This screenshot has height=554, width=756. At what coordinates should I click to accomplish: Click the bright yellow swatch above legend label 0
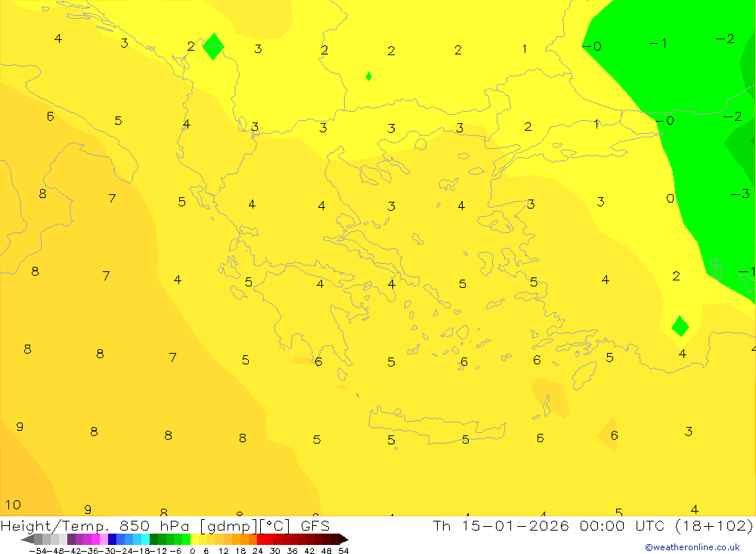(195, 540)
